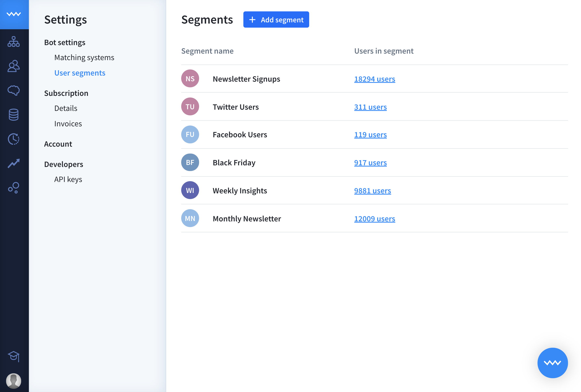Click the integrations molecule icon
Image resolution: width=581 pixels, height=392 pixels.
click(14, 187)
